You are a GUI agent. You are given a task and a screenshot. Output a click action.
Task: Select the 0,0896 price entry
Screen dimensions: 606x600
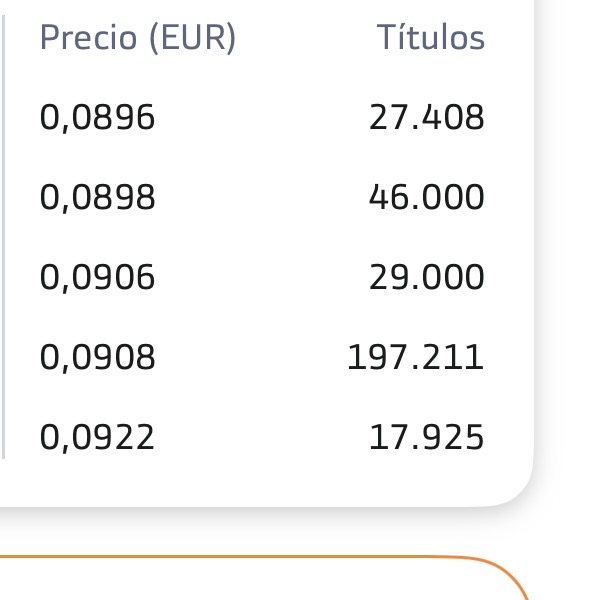point(97,118)
